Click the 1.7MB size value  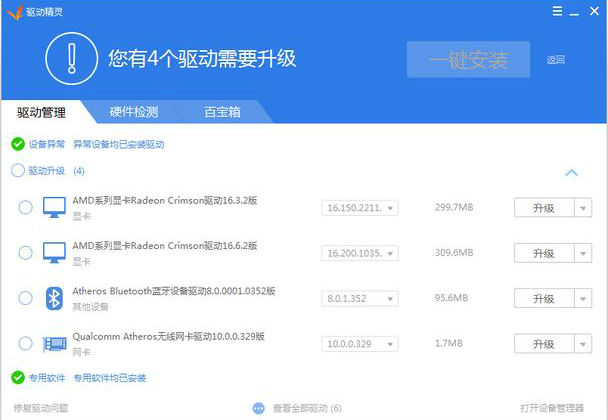click(449, 343)
